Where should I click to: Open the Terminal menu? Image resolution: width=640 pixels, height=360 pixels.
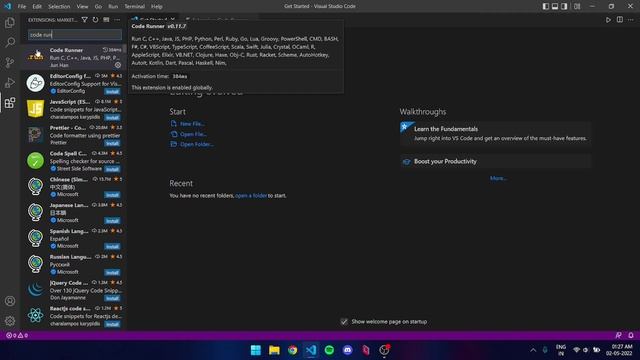pyautogui.click(x=135, y=7)
